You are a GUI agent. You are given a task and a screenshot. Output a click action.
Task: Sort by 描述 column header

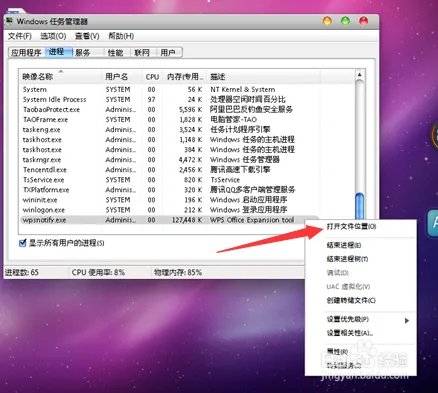263,77
